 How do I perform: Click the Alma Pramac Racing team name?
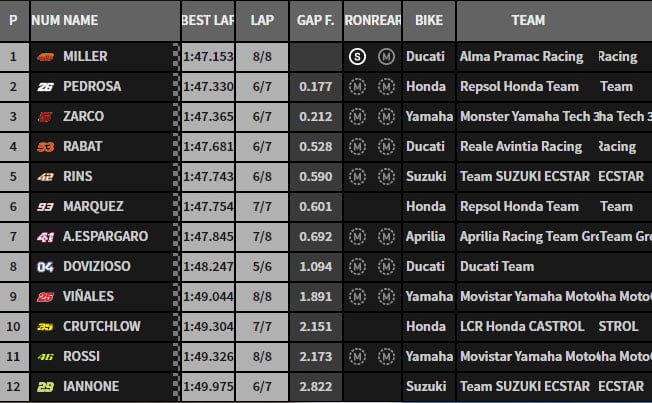(x=521, y=57)
